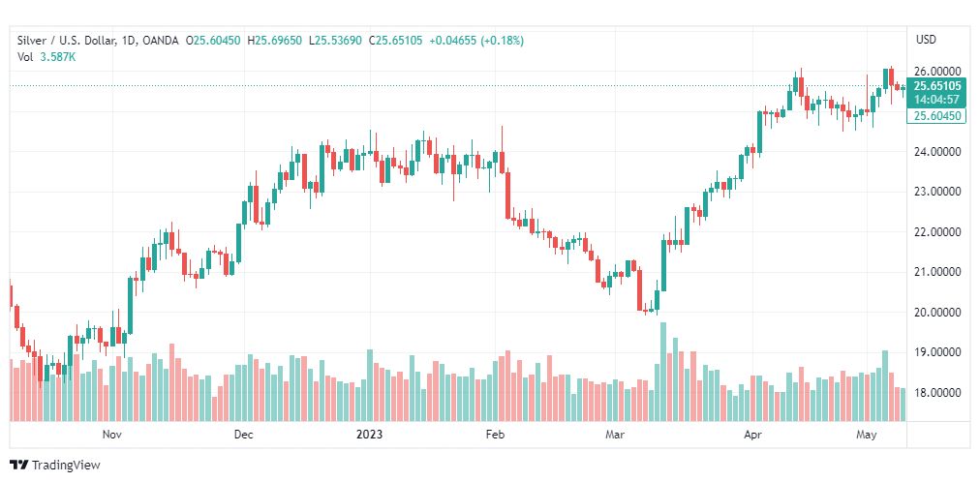
Task: Click the Apr label on time axis
Action: tap(751, 434)
